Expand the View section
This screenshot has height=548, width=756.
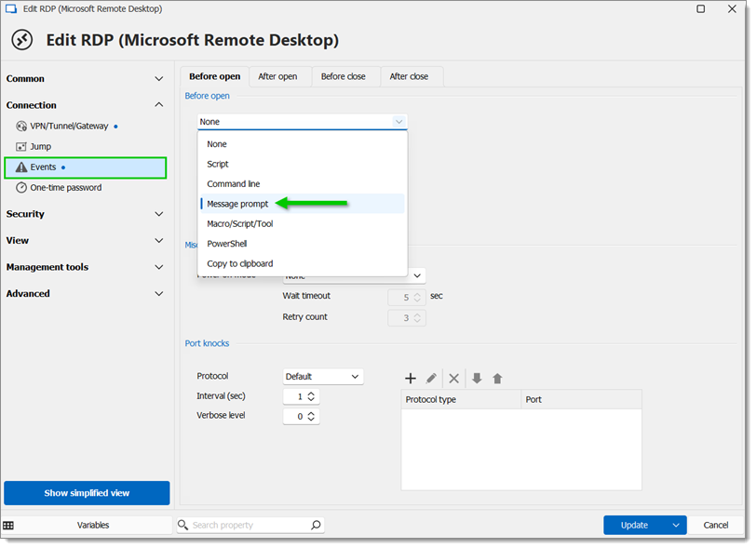(x=86, y=240)
